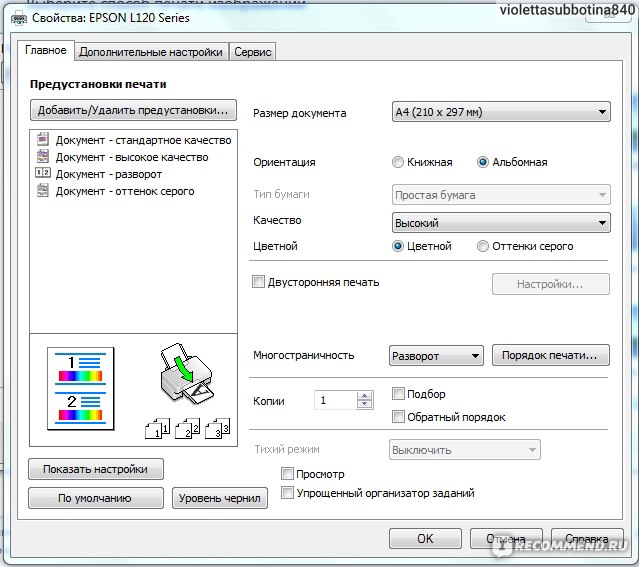Click the printer paper-feed illustration
639x567 pixels.
[187, 374]
